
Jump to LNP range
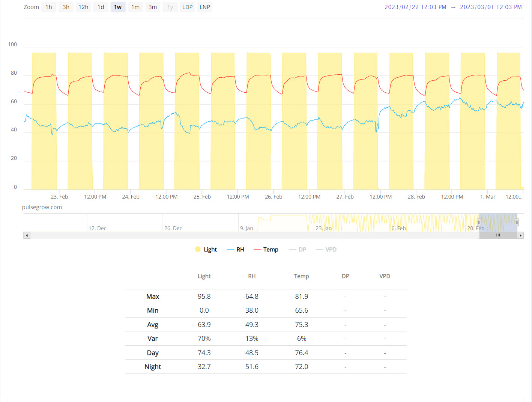[205, 7]
